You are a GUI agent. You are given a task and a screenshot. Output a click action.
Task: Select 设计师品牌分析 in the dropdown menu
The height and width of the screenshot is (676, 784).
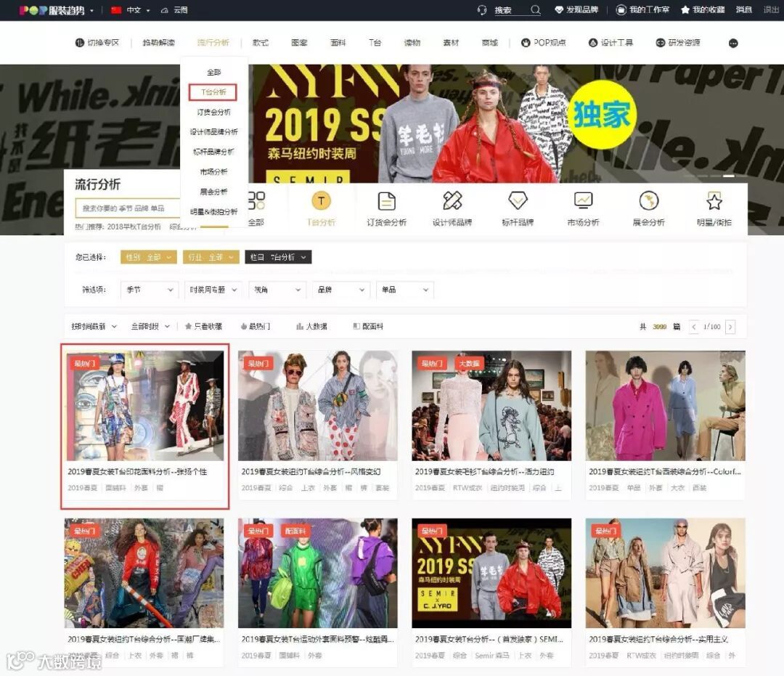(x=213, y=132)
